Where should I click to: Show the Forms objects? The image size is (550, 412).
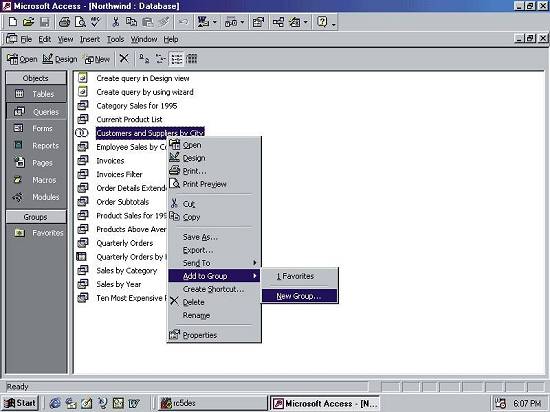36,129
